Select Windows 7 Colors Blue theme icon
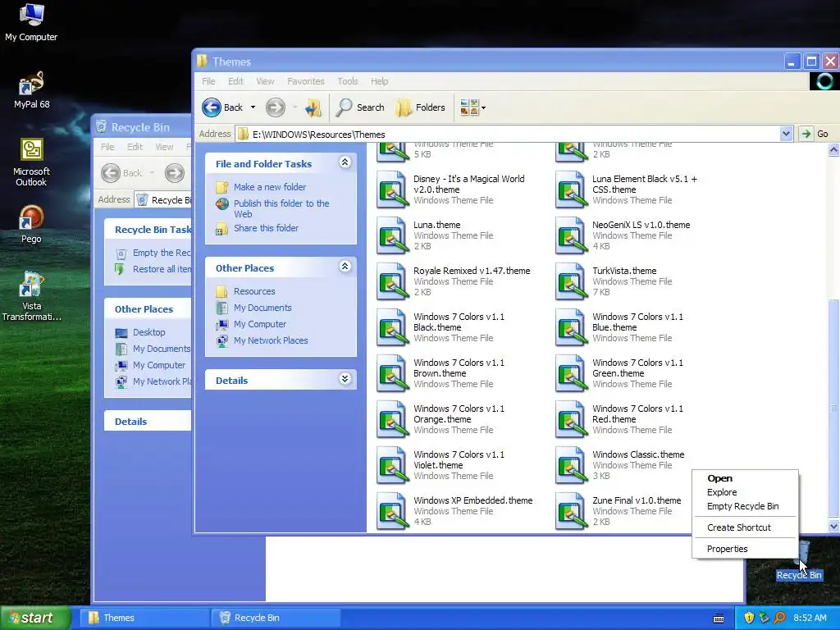The height and width of the screenshot is (630, 840). [x=571, y=327]
